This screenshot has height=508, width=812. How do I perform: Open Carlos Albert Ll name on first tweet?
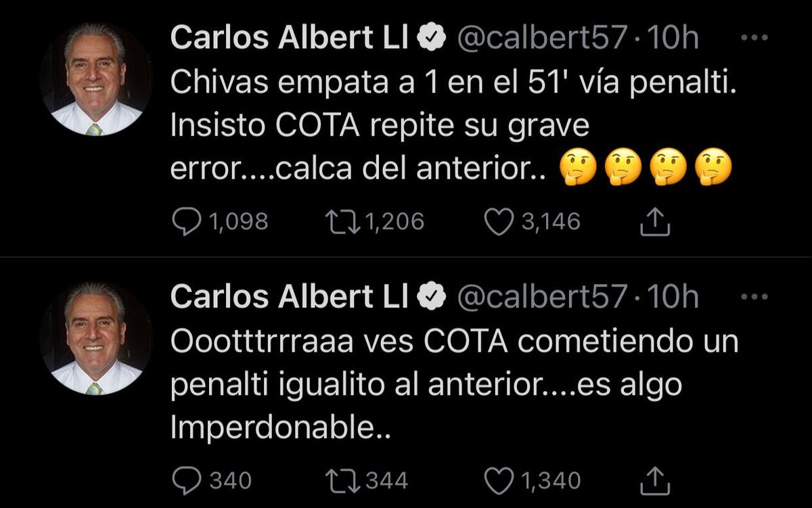(x=290, y=38)
